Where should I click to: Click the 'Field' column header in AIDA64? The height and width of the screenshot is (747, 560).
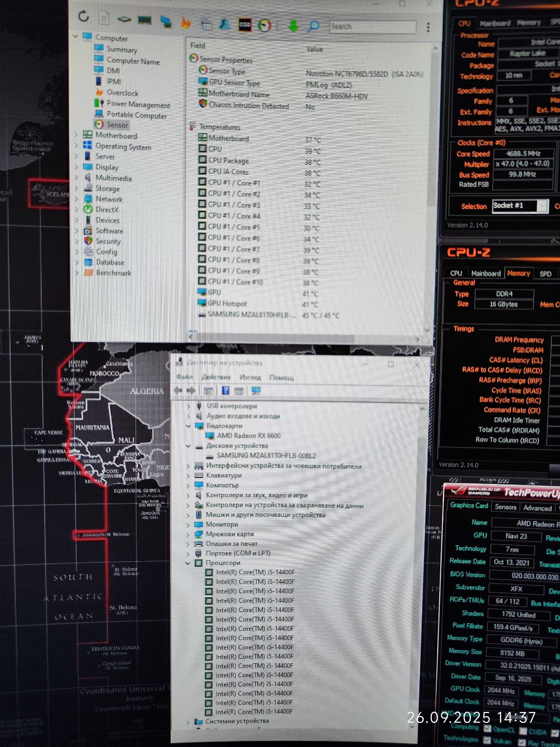[197, 46]
